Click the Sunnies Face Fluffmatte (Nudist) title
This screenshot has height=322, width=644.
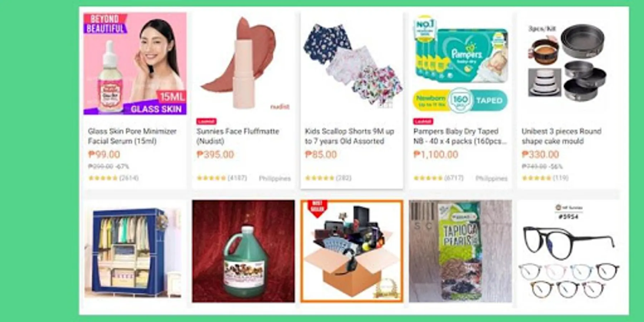(x=238, y=136)
